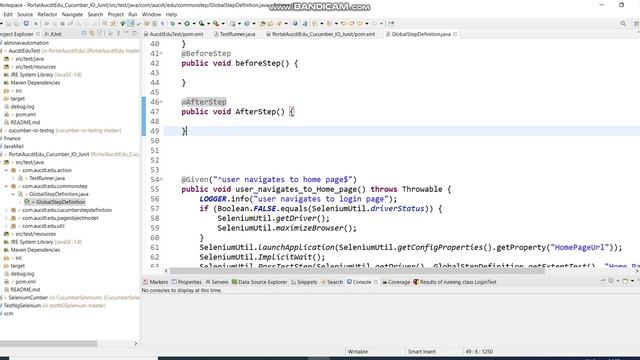Image resolution: width=640 pixels, height=360 pixels.
Task: Collapse the com.aucdt.edu.action package
Action: (6, 170)
